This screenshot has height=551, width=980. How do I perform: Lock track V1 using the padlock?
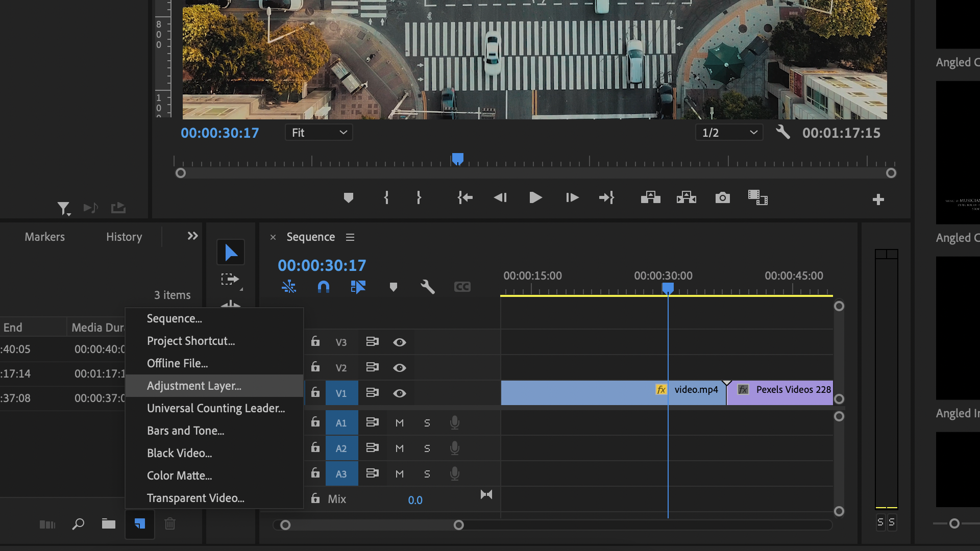click(315, 393)
